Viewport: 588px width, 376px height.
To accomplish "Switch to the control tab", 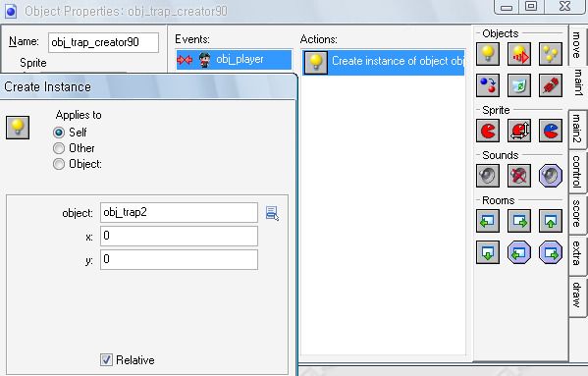I will coord(577,172).
